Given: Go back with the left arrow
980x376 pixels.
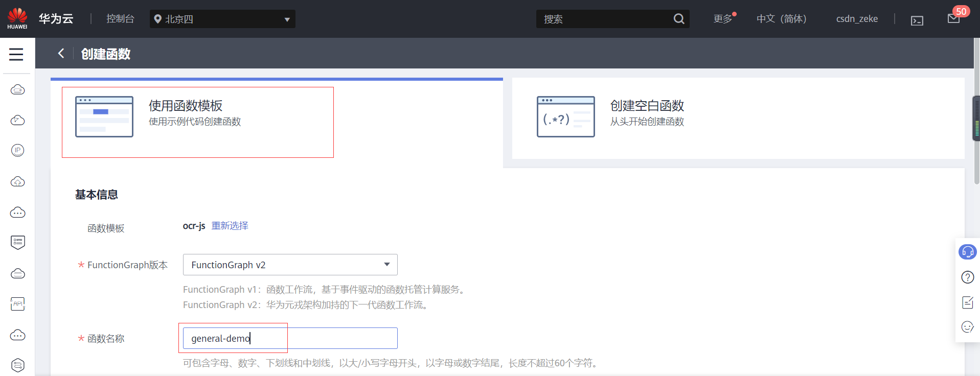Looking at the screenshot, I should [61, 53].
